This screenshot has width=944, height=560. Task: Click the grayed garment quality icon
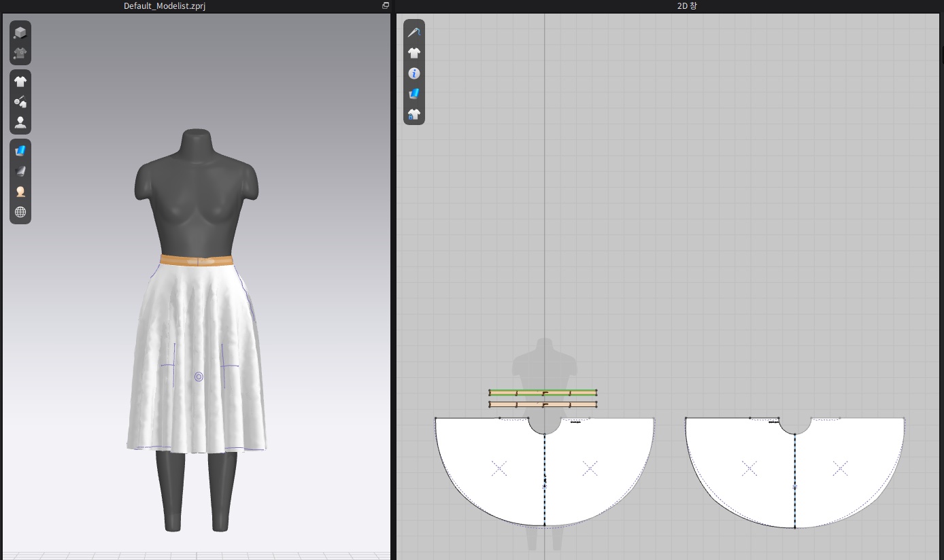click(x=20, y=53)
